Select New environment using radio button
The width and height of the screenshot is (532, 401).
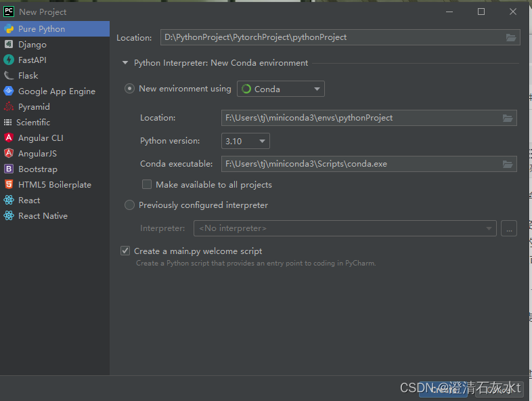(x=130, y=89)
